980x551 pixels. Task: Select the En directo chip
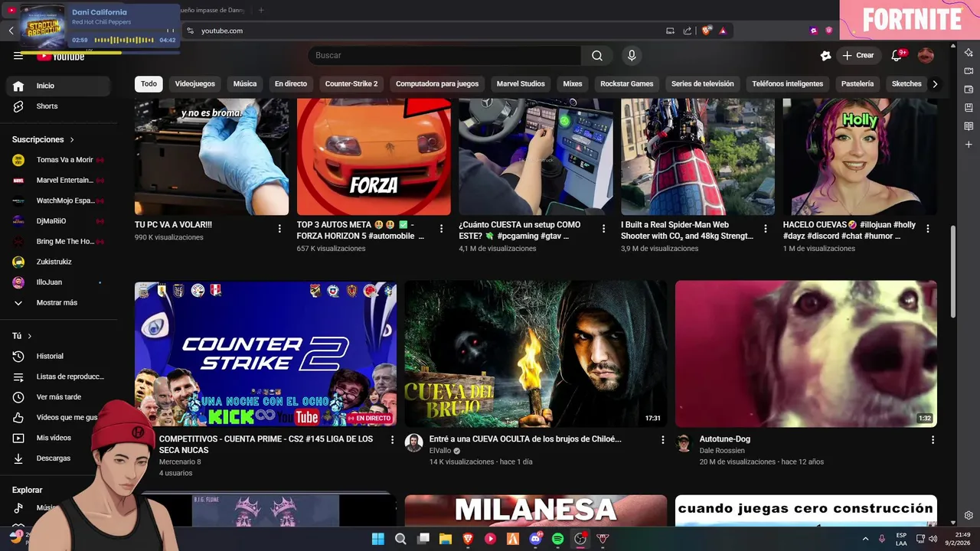(291, 84)
